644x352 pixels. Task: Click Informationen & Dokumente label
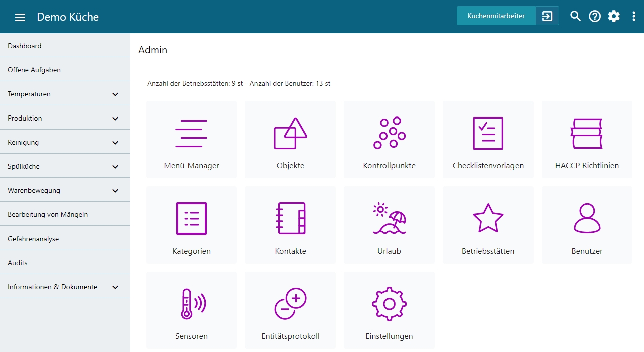[52, 287]
